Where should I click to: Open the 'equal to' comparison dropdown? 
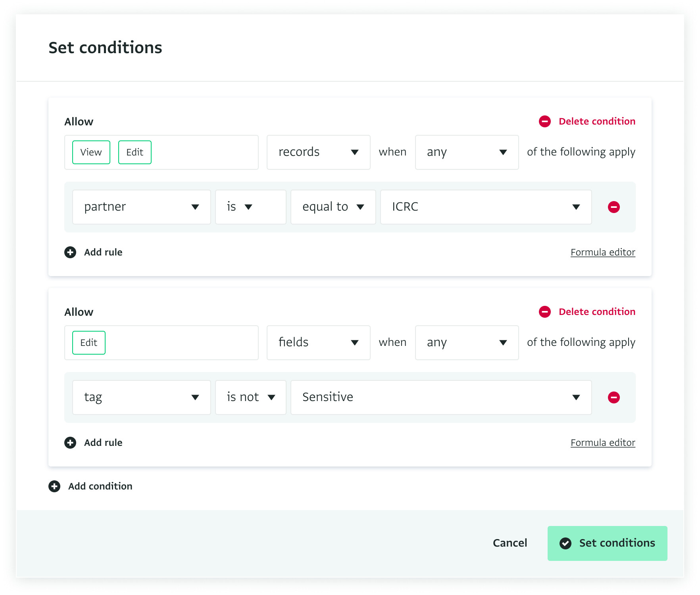click(333, 207)
